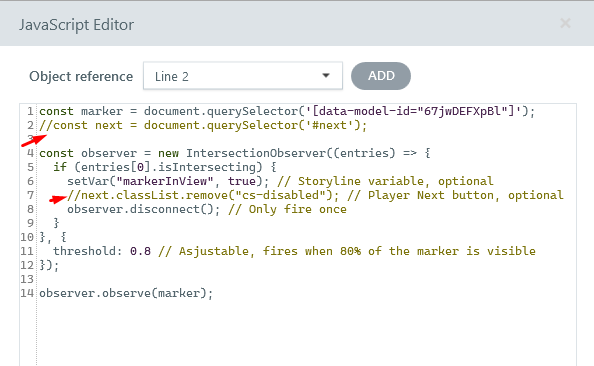This screenshot has height=366, width=594.
Task: Click the commented '//next.classList.remove' line
Action: click(x=315, y=196)
